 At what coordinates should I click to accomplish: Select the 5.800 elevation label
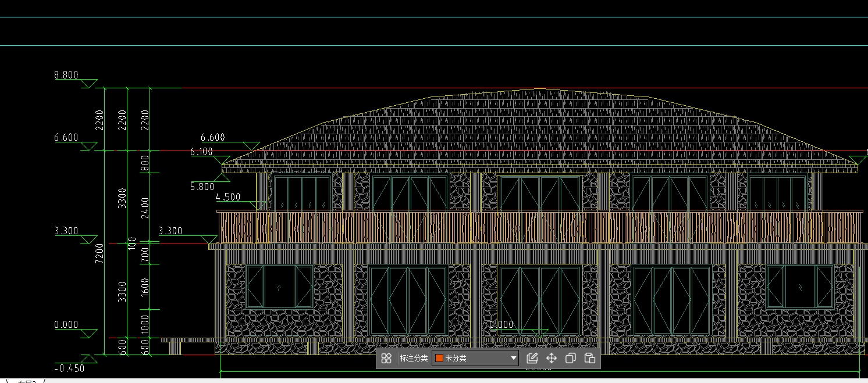tap(202, 187)
